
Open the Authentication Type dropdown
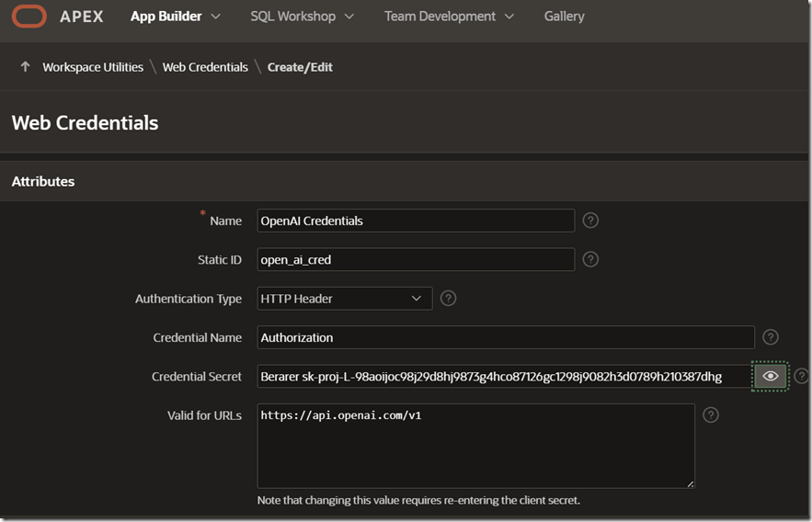[x=344, y=299]
